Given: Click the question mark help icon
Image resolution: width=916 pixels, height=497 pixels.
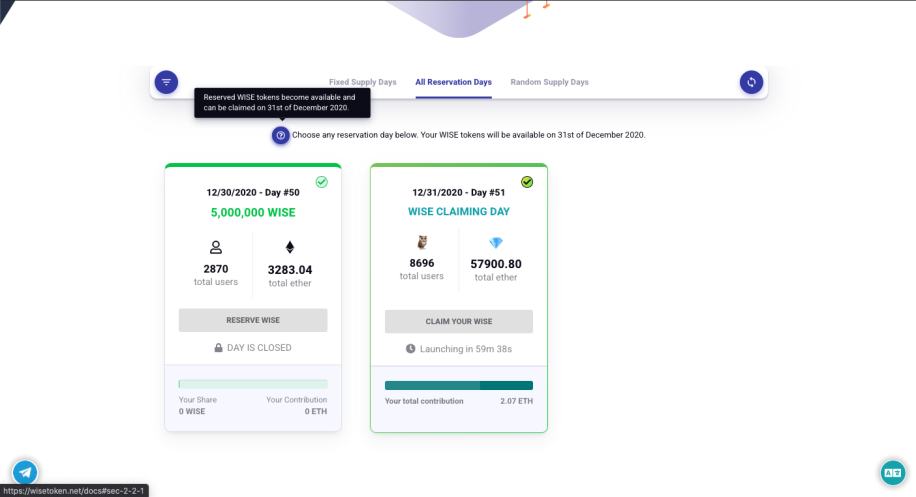Looking at the screenshot, I should (280, 135).
